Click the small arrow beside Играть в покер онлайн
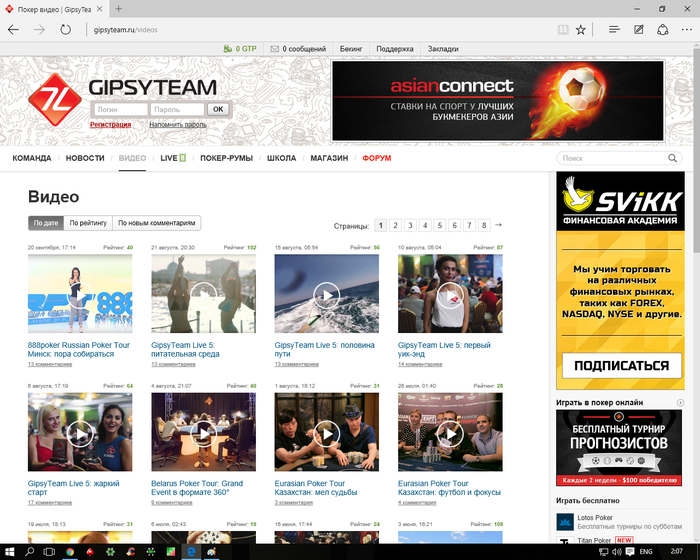Image resolution: width=700 pixels, height=560 pixels. click(x=680, y=402)
